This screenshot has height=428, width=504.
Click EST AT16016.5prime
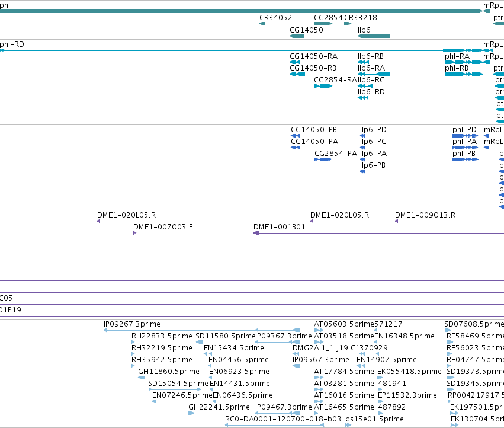319,401
